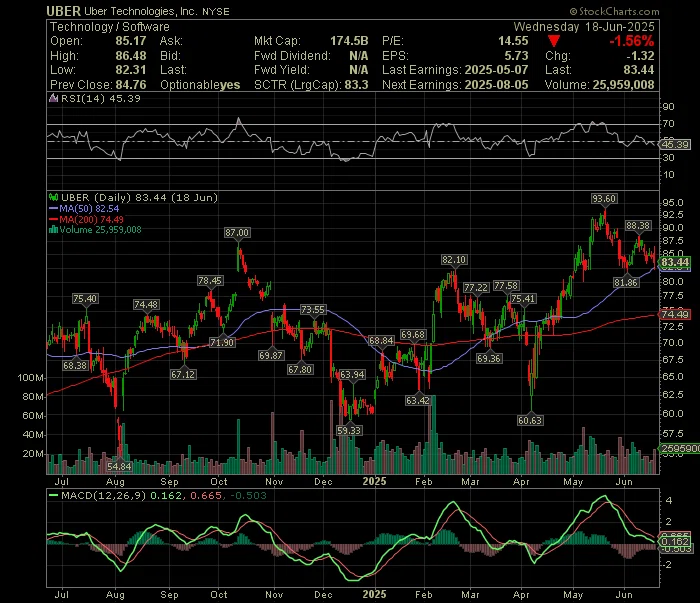
Task: Click the 54.84 August low label
Action: click(x=119, y=466)
